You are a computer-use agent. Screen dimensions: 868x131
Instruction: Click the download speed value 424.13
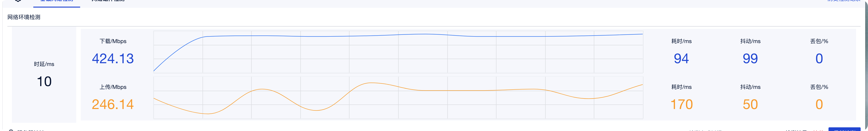[113, 59]
